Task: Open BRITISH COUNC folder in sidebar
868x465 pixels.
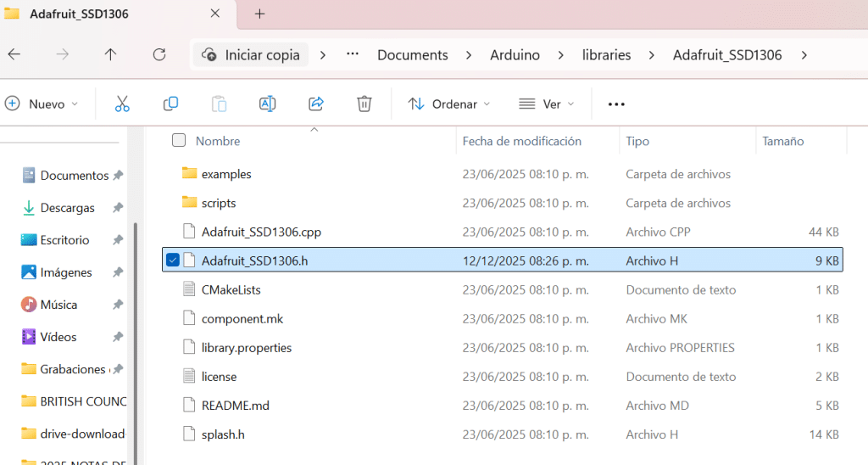Action: click(x=74, y=401)
